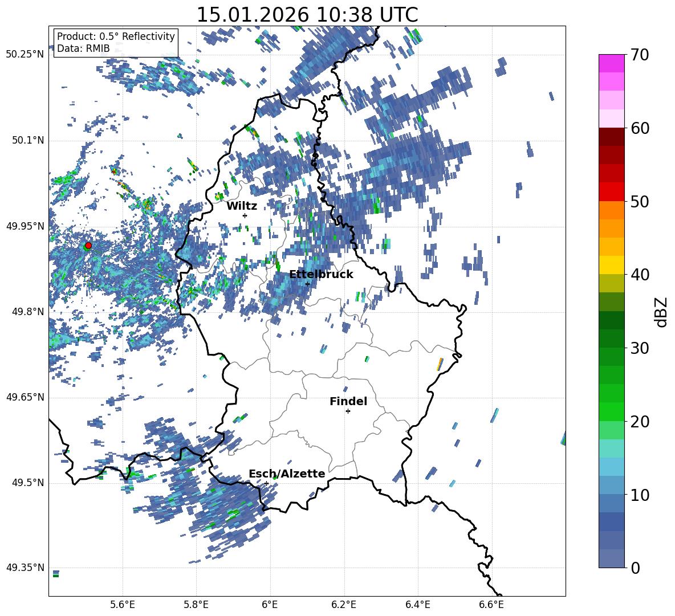Click the 10 colorbar tick label
Viewport: 675px width, 616px height.
pos(640,495)
